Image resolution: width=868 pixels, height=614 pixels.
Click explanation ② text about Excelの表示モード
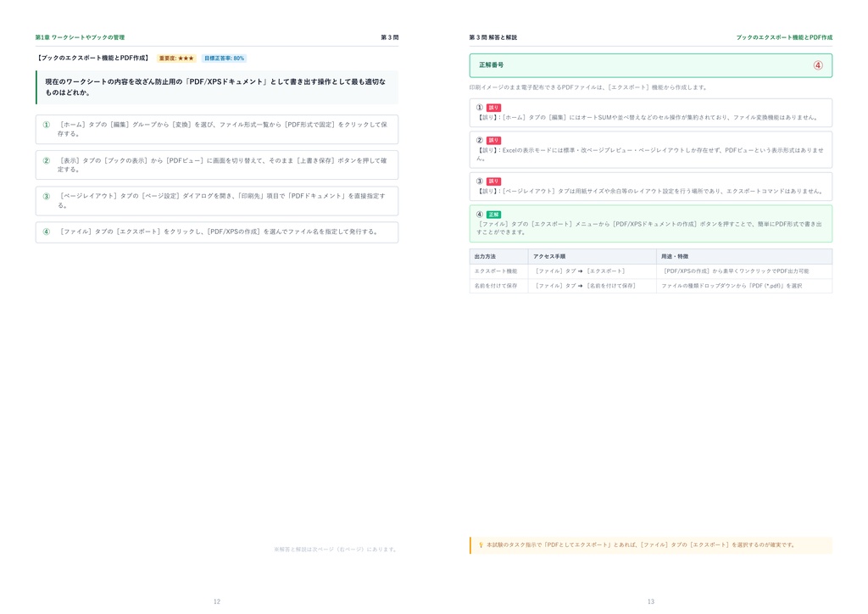tap(650, 153)
